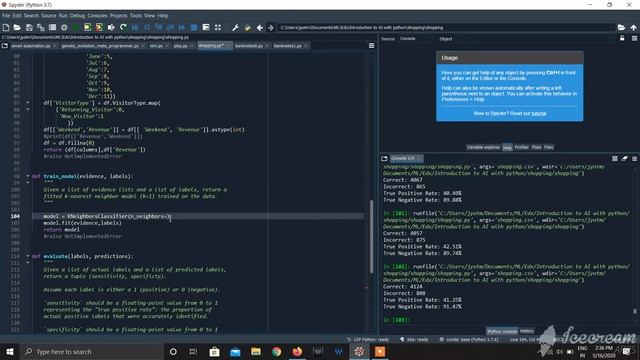Open the Tools menu

136,16
